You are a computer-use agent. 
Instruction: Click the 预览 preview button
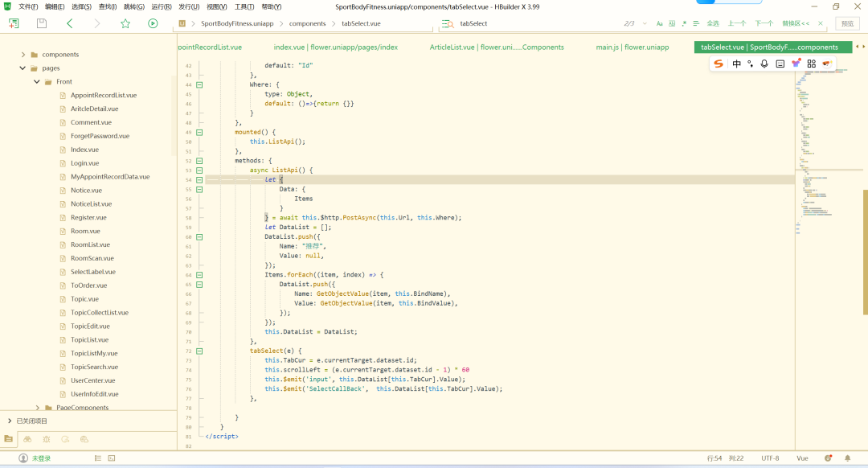tap(848, 23)
